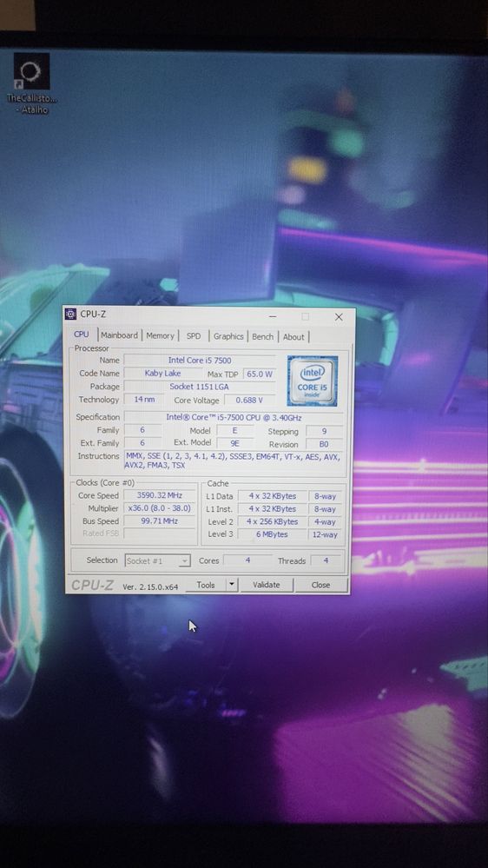Expand the Tools dropdown arrow
The image size is (488, 868).
click(x=232, y=585)
